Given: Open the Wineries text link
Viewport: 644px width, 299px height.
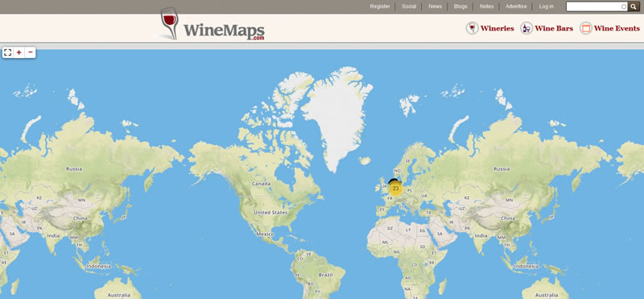Looking at the screenshot, I should [497, 28].
